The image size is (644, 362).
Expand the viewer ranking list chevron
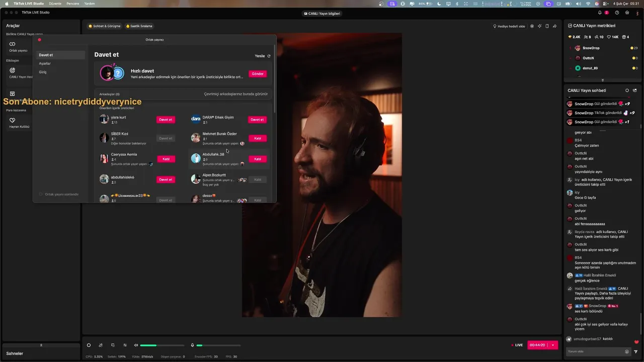602,80
